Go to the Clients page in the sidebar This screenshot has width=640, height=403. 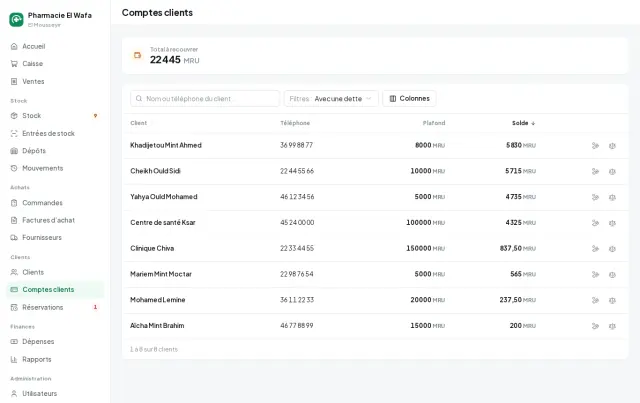(55, 272)
